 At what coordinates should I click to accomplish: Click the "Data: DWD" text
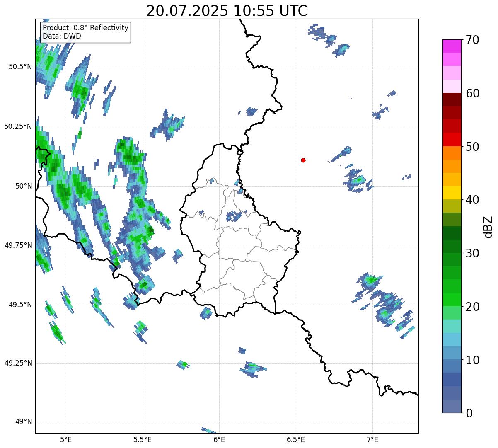click(x=62, y=36)
